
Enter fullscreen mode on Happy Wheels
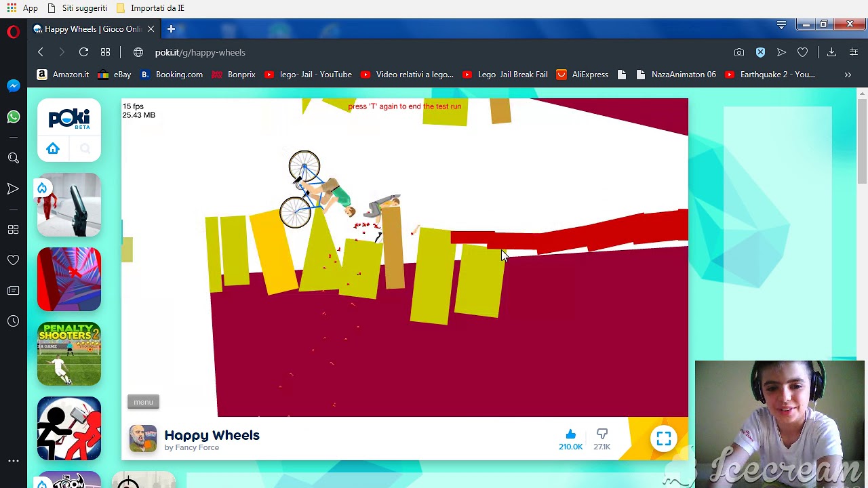[664, 439]
